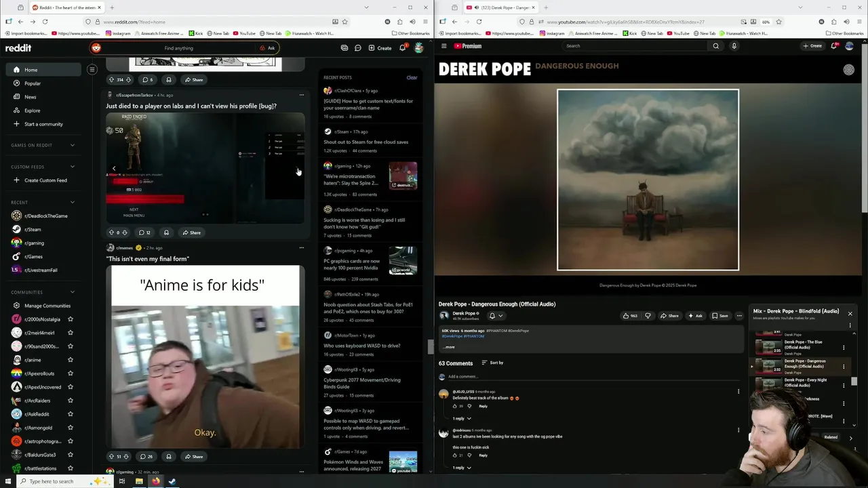The image size is (868, 488).
Task: Dislike the Dangerous Enough video
Action: pos(648,316)
